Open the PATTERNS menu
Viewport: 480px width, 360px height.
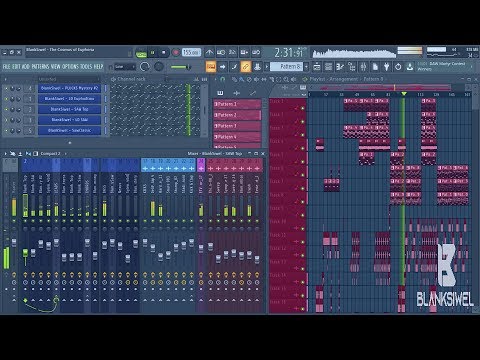41,67
